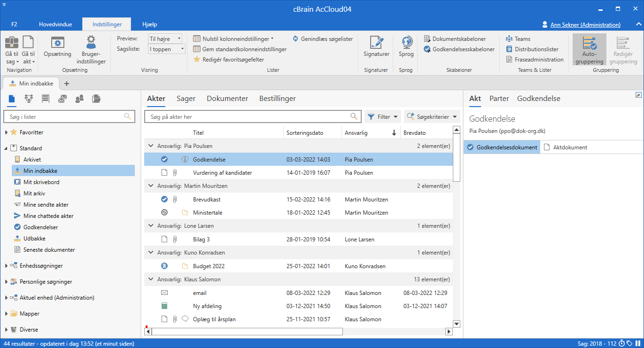Open the F2 menu tab

click(15, 24)
